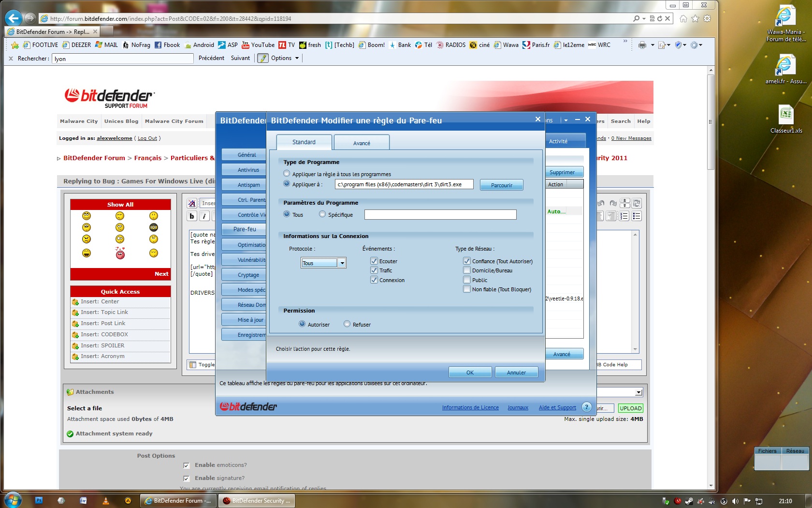Open the YouTube bookmark
812x508 pixels.
coord(258,45)
